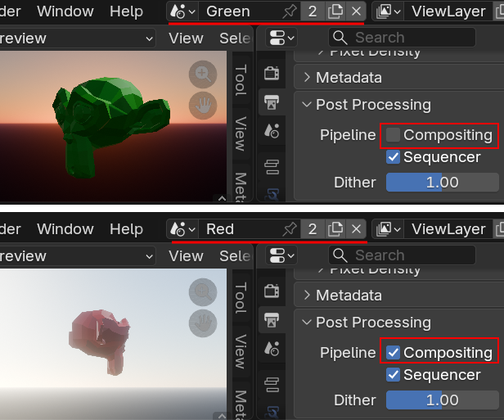Click the Dither slider in Green scene
This screenshot has height=420, width=504.
coord(442,183)
